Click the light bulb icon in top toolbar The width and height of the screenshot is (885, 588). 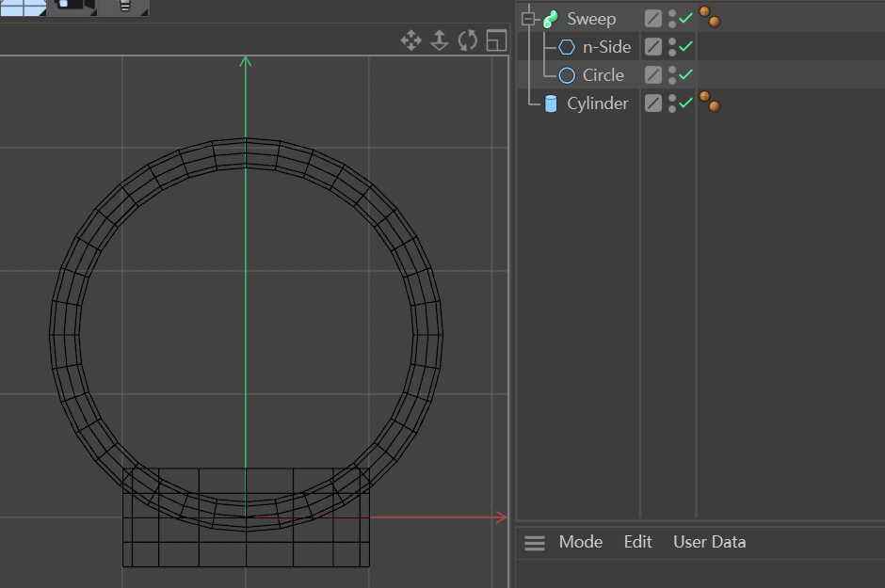point(124,6)
